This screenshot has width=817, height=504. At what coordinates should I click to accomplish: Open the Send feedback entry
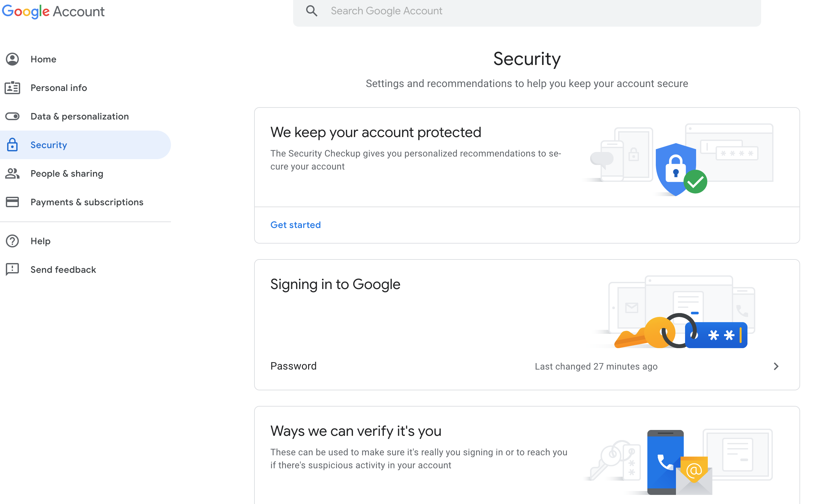(63, 269)
